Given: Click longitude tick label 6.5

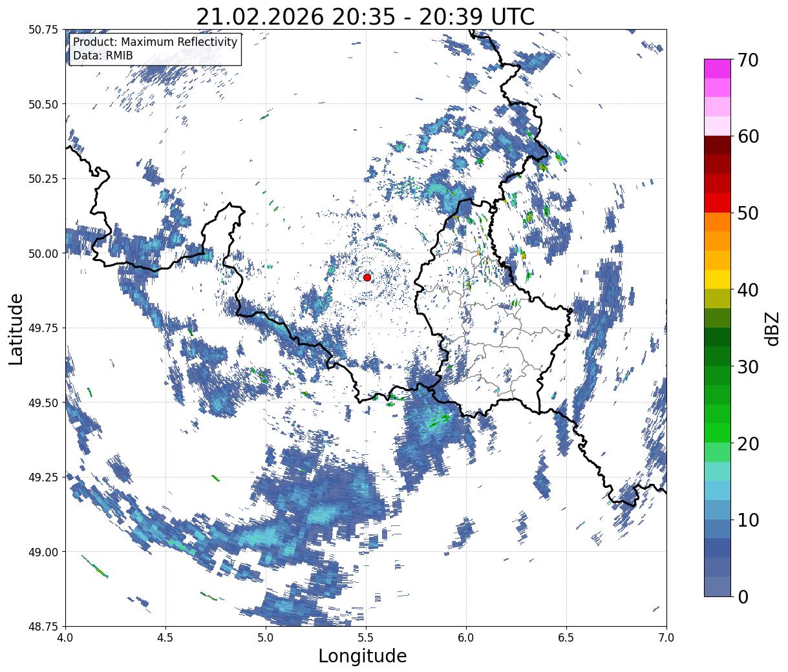Looking at the screenshot, I should click(x=566, y=637).
